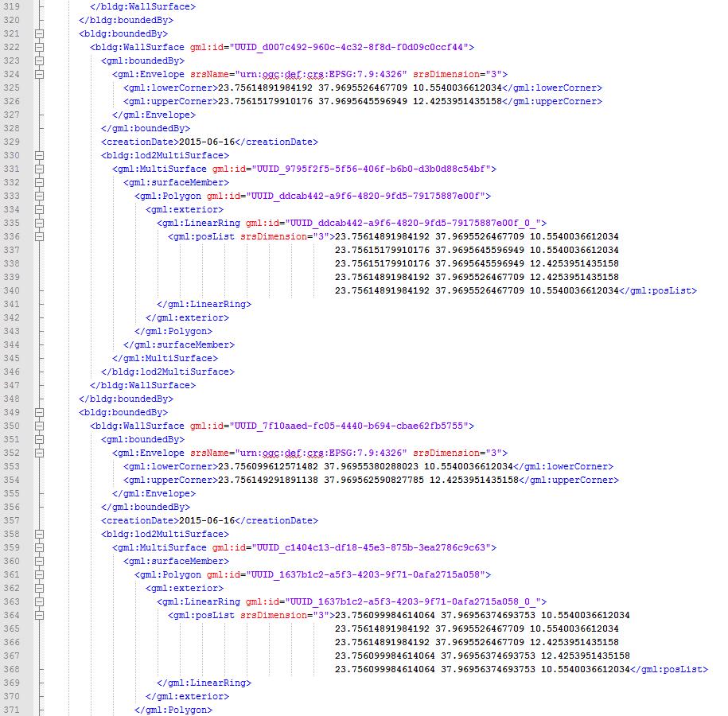Select line number 357 in the margin
Image resolution: width=728 pixels, height=716 pixels.
click(12, 520)
